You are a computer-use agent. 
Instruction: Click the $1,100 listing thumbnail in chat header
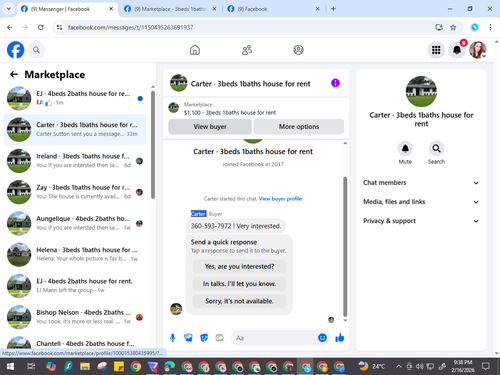(x=173, y=108)
